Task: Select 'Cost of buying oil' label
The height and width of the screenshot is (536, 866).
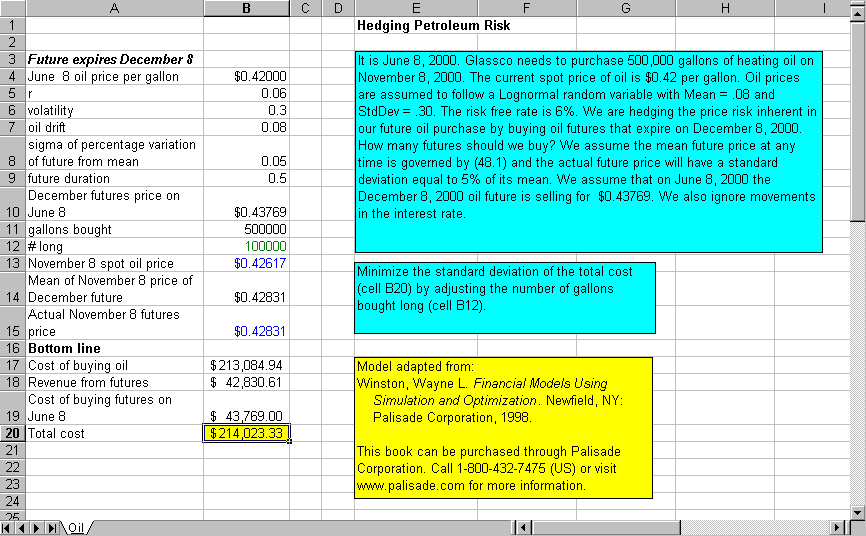Action: (x=114, y=365)
